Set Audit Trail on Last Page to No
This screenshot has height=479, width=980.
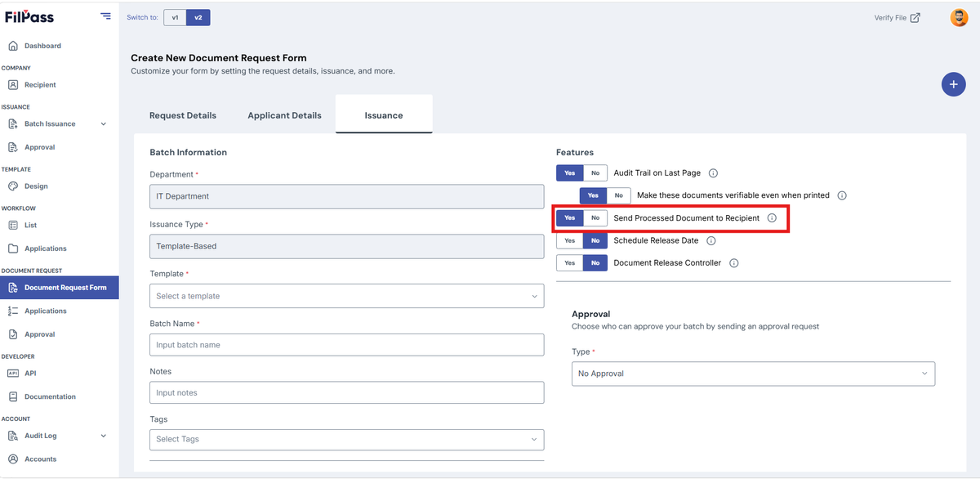click(x=595, y=173)
